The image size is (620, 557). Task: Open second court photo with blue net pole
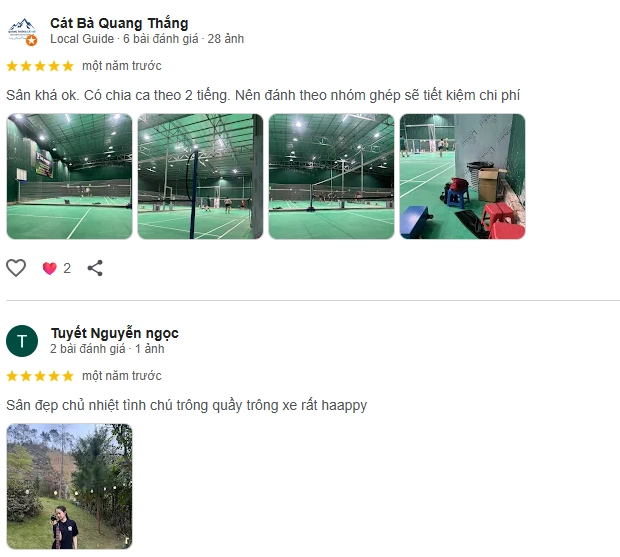point(200,176)
